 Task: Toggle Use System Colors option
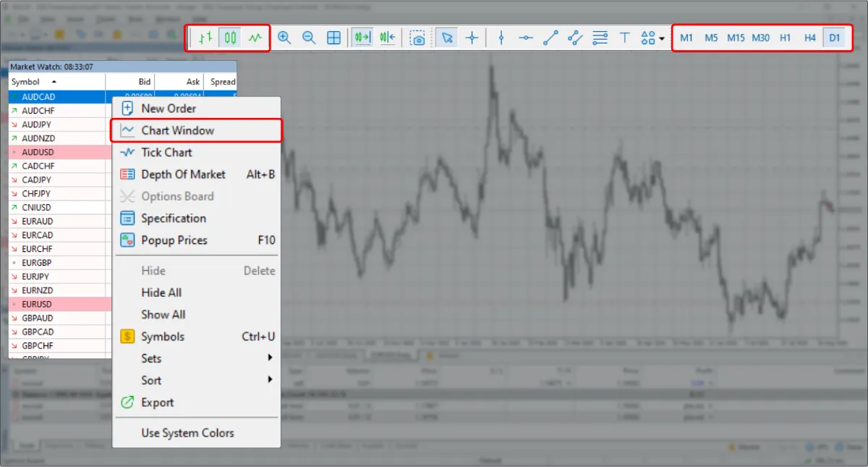pos(197,433)
